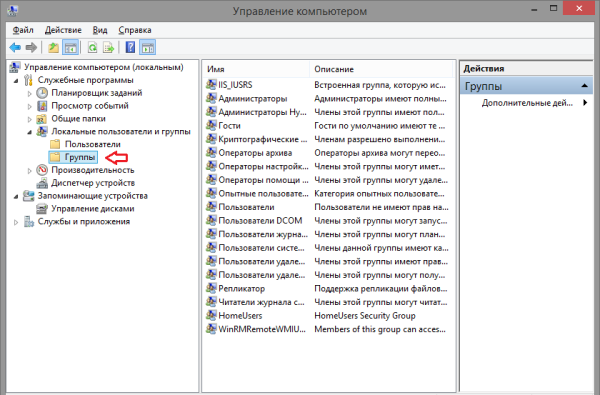This screenshot has height=395, width=600.
Task: Open the Справка menu
Action: [x=135, y=30]
